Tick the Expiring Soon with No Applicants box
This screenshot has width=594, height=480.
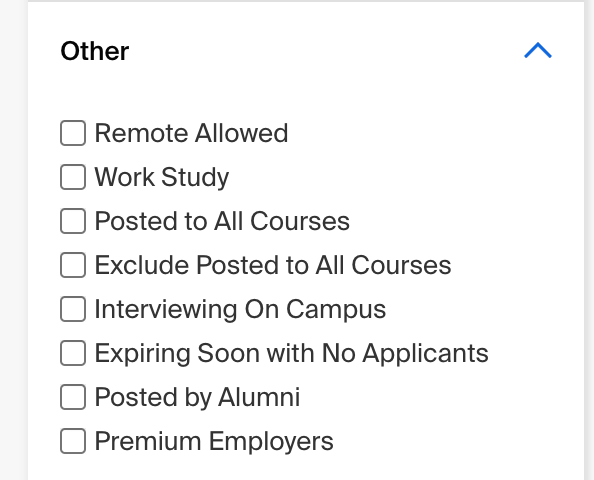73,353
